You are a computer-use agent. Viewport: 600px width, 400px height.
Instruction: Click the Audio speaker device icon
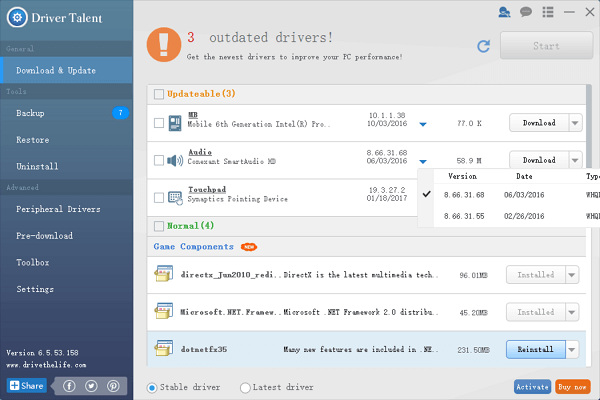(175, 160)
